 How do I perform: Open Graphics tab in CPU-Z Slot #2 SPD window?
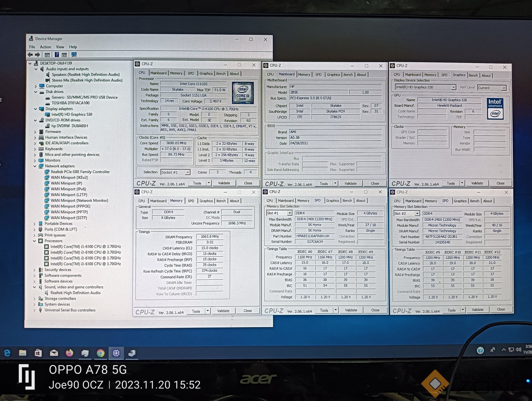point(460,201)
